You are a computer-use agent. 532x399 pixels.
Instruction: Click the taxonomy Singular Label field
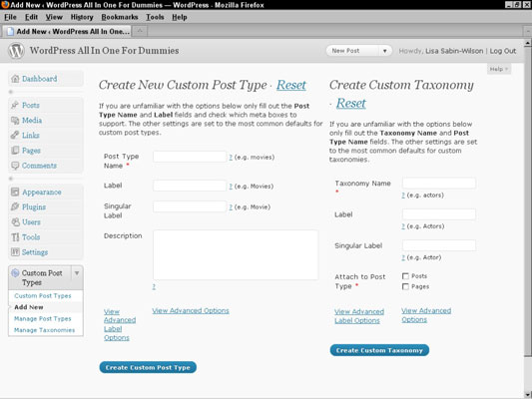pos(439,245)
